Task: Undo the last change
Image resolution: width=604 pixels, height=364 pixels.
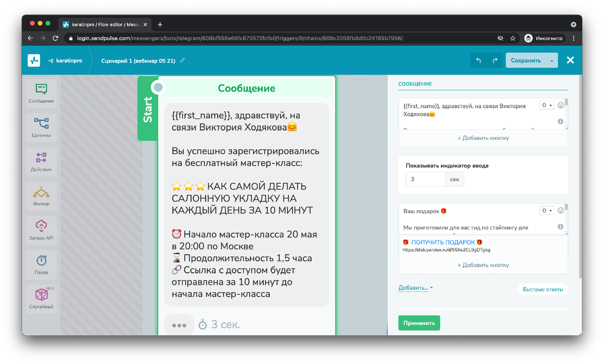Action: click(478, 60)
